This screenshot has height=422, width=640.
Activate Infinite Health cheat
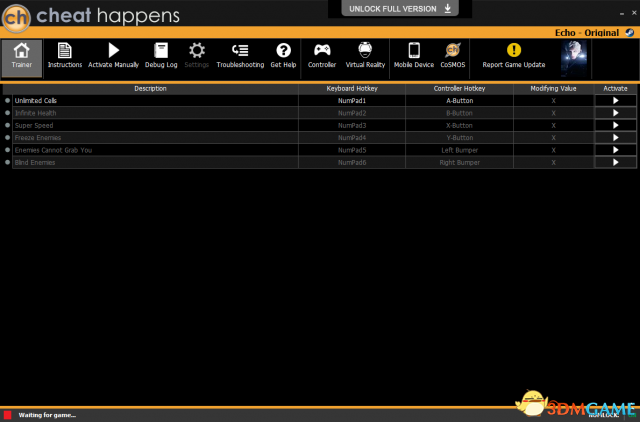pyautogui.click(x=616, y=113)
